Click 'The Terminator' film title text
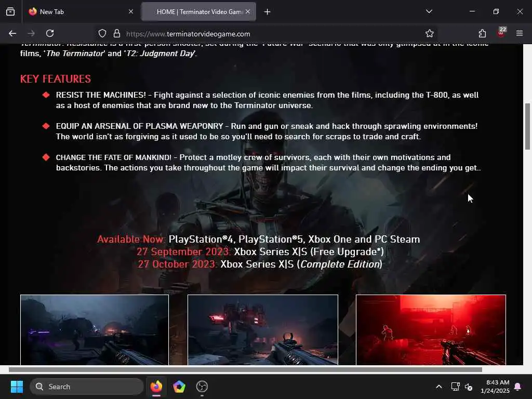The height and width of the screenshot is (399, 532). 75,54
